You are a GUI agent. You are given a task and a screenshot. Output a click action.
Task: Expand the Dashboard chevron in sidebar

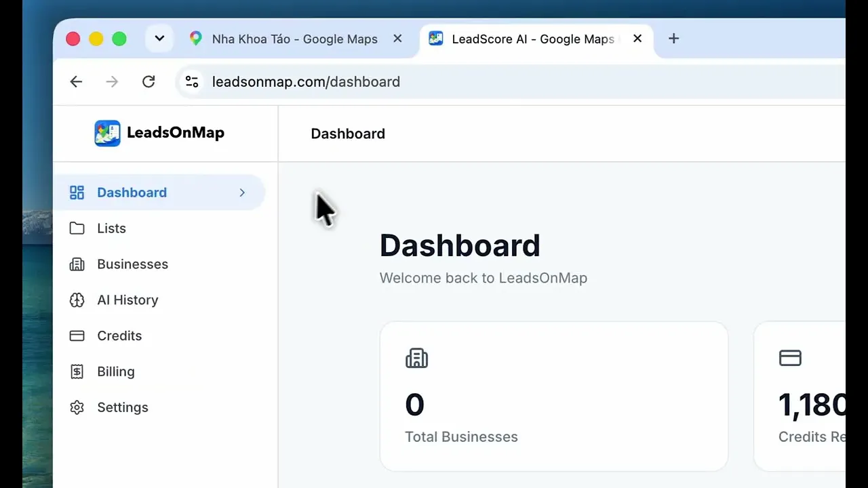point(242,192)
